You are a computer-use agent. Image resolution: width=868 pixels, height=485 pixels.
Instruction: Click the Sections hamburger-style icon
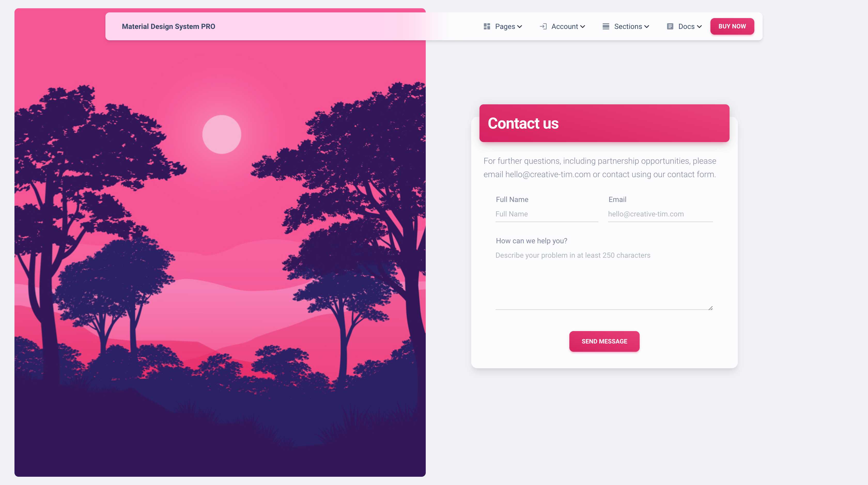point(606,26)
